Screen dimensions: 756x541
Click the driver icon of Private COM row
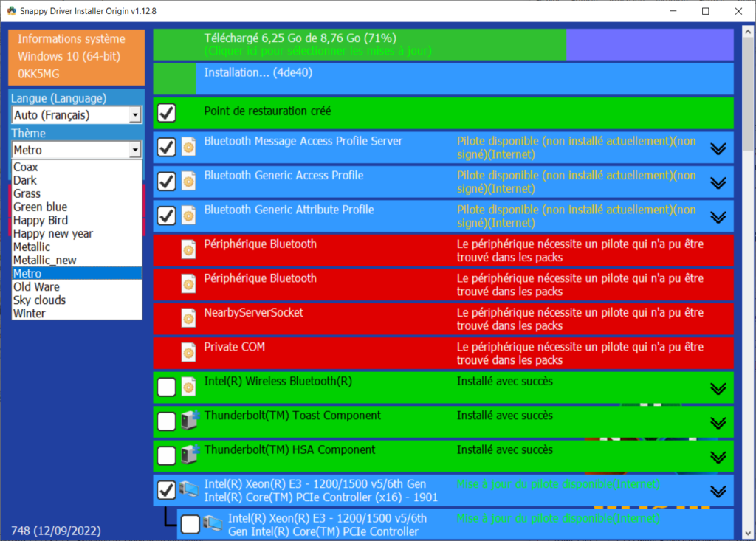click(x=188, y=353)
